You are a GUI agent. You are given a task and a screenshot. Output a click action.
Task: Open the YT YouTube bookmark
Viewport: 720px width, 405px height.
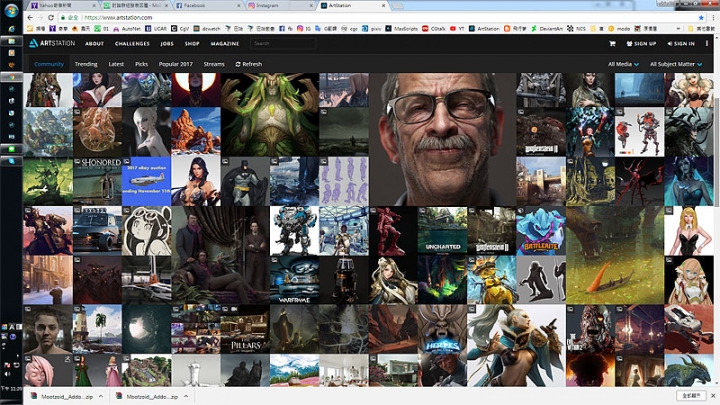457,28
